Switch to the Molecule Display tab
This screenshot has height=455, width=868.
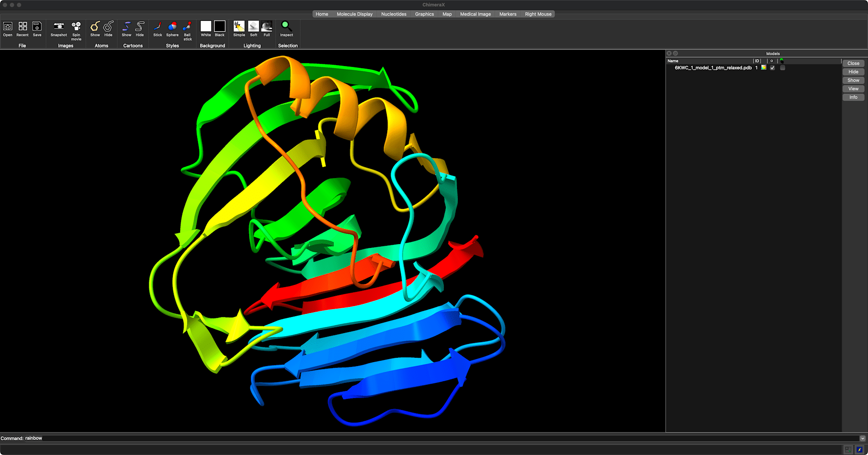[x=355, y=14]
